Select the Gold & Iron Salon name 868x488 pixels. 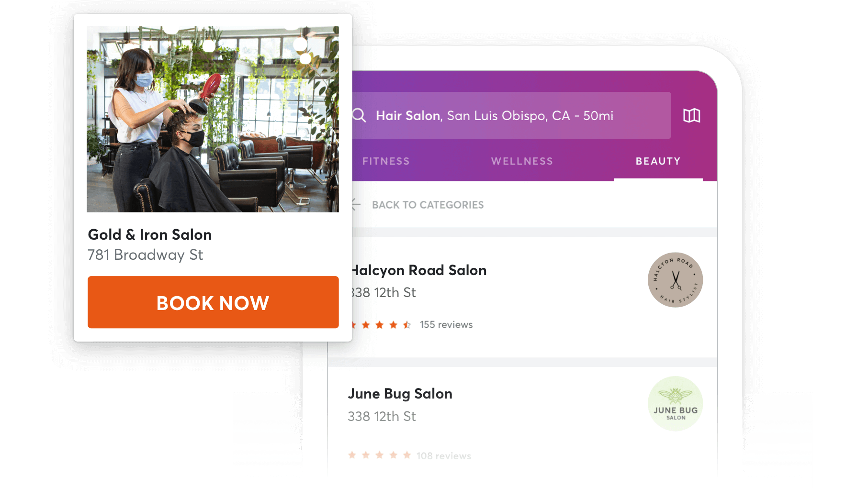pyautogui.click(x=150, y=234)
